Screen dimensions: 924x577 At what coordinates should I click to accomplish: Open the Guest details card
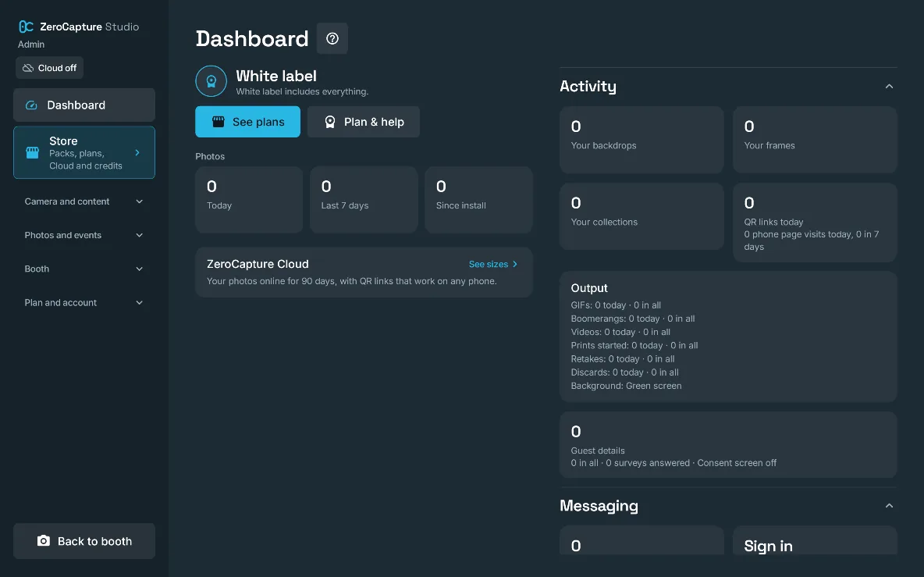tap(728, 444)
